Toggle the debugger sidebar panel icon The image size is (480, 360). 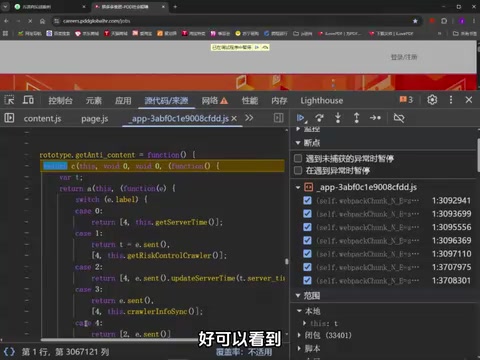pos(278,118)
